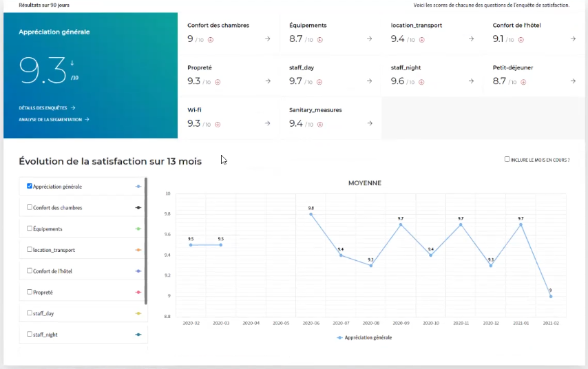Viewport: 588px width, 369px height.
Task: Click the arrow on Confort des chambres card
Action: [x=268, y=39]
